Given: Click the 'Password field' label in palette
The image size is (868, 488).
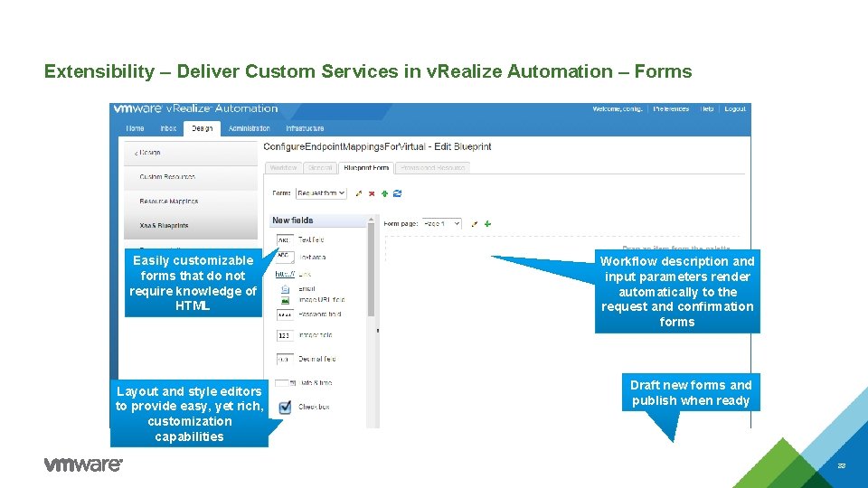Looking at the screenshot, I should click(x=320, y=314).
